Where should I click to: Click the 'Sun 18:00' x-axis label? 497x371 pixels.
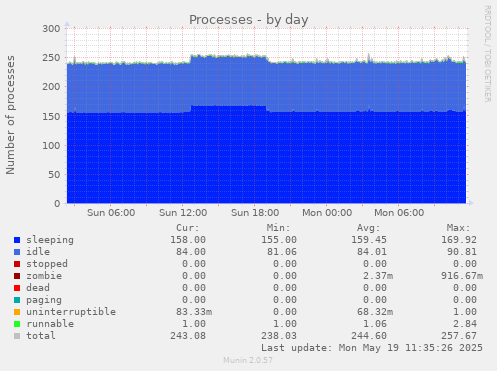coord(255,213)
